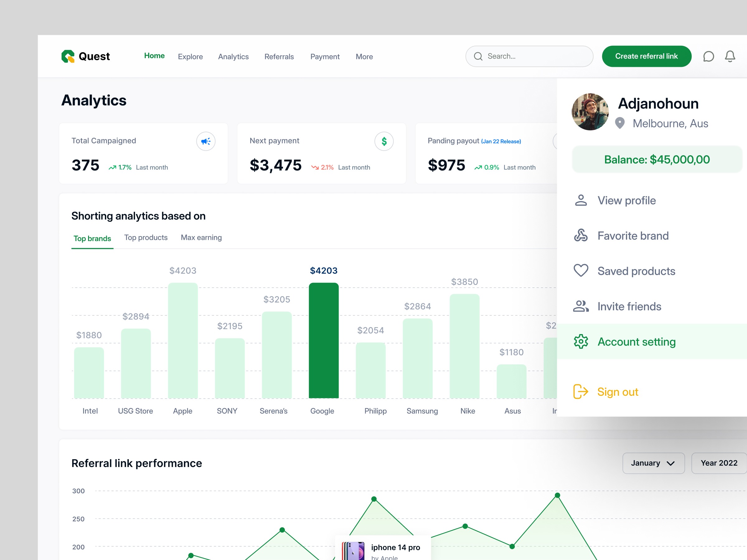This screenshot has height=560, width=747.
Task: Select the SONY bar in the chart
Action: point(230,368)
